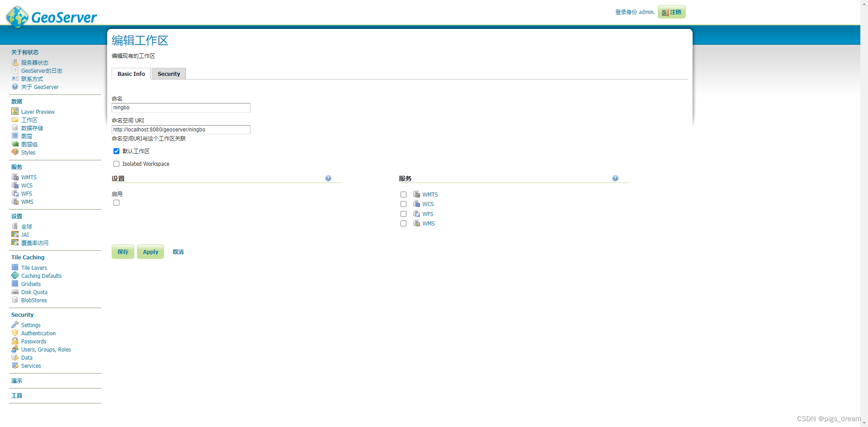
Task: Click the JAI settings icon
Action: point(15,235)
